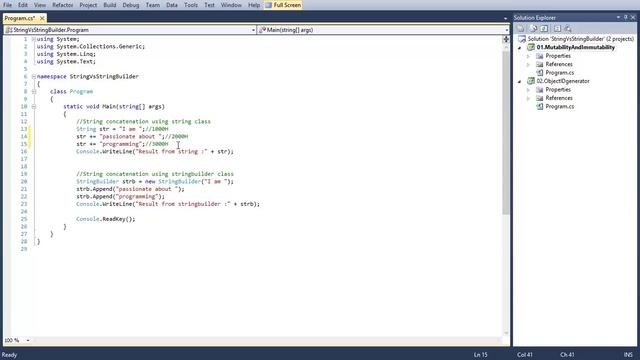
Task: Open the Window menu
Action: (x=231, y=5)
